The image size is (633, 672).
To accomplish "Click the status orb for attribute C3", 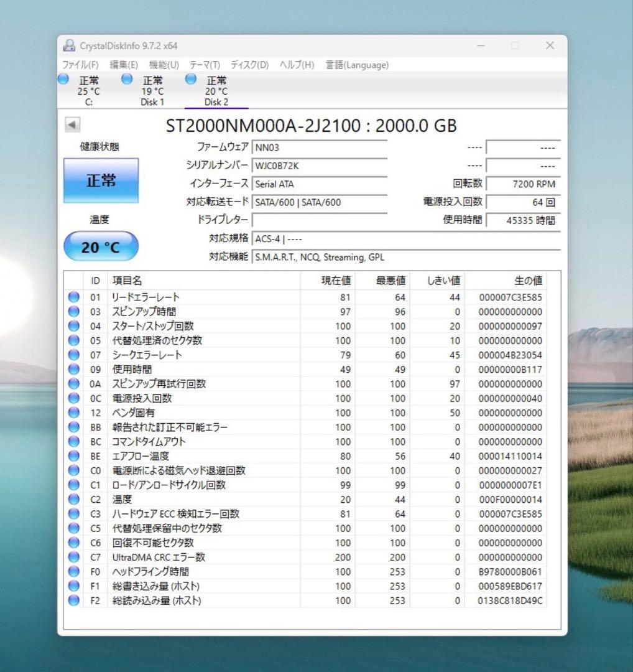I will (73, 513).
